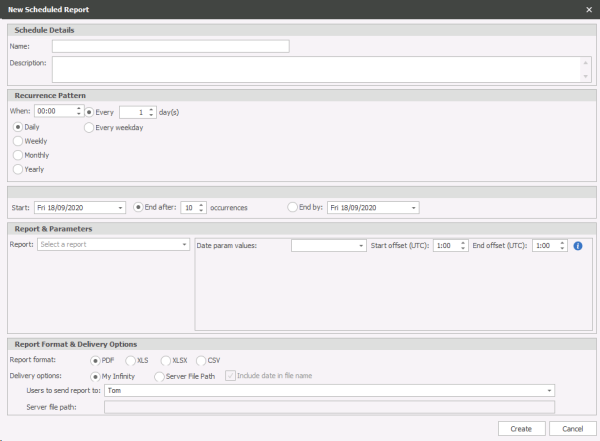Select CSV report format
600x441 pixels.
coord(201,360)
